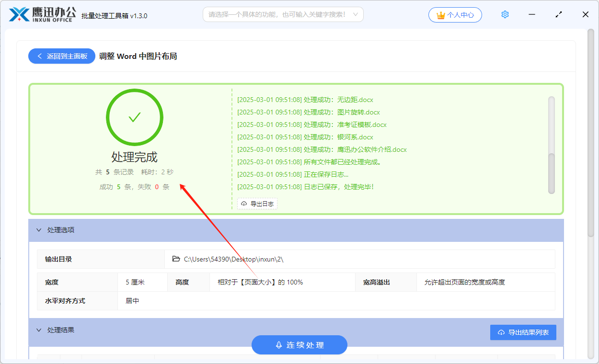
Task: Open 个人中心
Action: click(x=455, y=15)
